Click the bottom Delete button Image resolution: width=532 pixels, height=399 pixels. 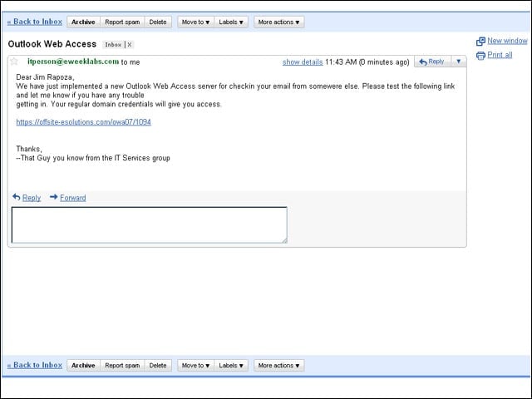[158, 366]
